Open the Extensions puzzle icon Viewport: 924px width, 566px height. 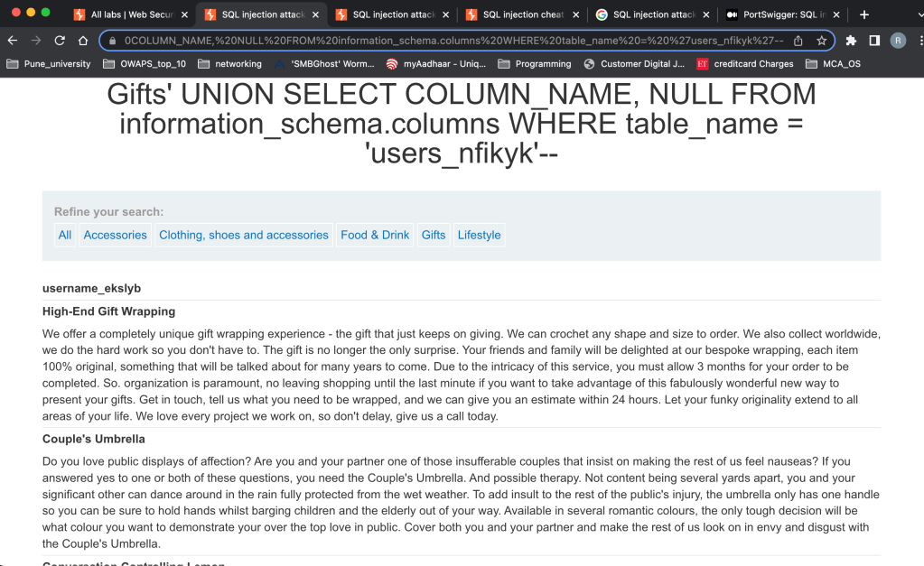coord(851,41)
